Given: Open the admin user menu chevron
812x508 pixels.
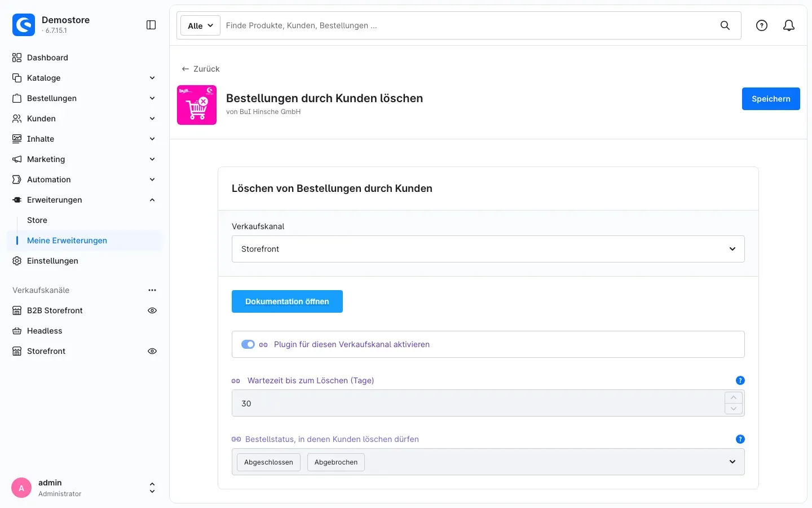Looking at the screenshot, I should point(152,488).
